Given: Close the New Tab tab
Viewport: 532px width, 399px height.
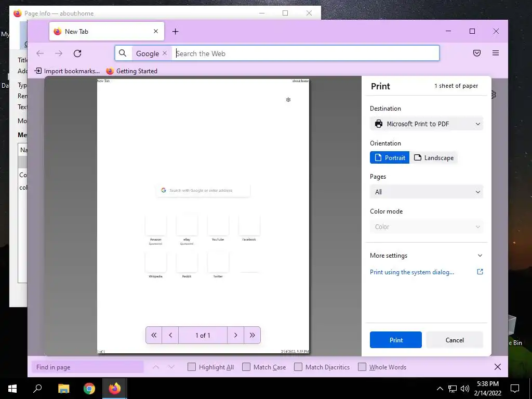Looking at the screenshot, I should 156,31.
